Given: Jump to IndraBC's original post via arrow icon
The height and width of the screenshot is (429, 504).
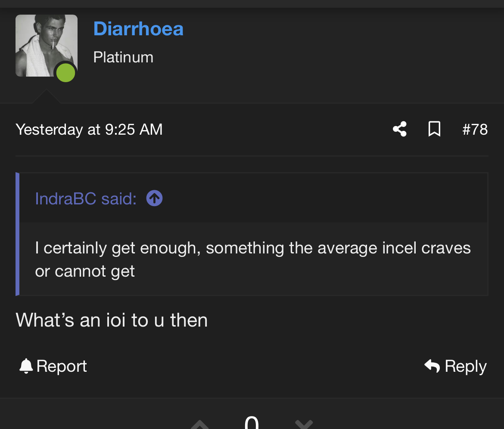Looking at the screenshot, I should [x=154, y=198].
